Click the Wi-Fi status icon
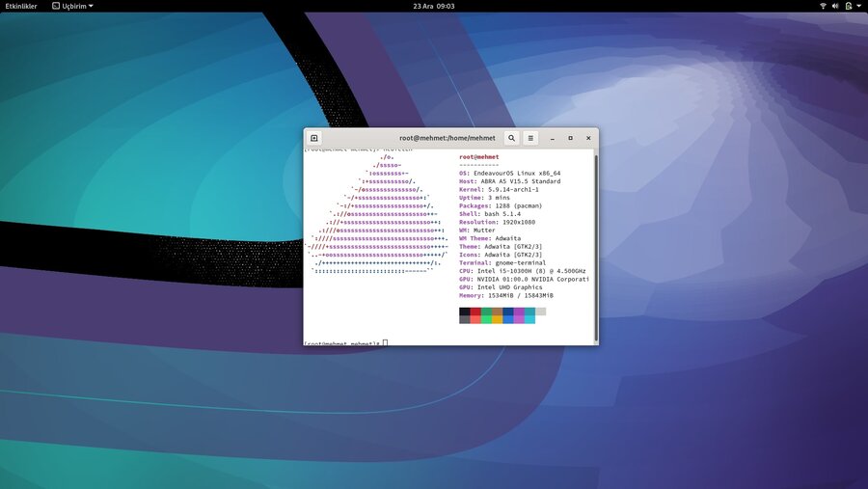This screenshot has width=868, height=489. (x=823, y=6)
